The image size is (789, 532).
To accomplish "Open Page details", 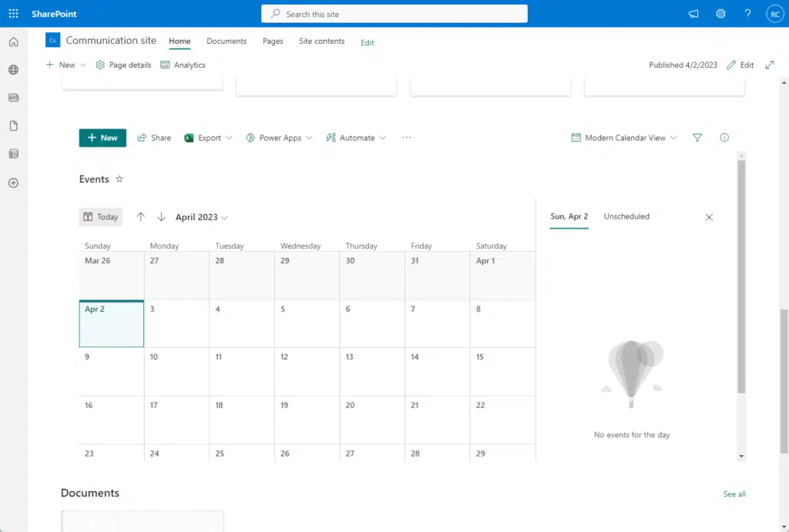I will (123, 65).
